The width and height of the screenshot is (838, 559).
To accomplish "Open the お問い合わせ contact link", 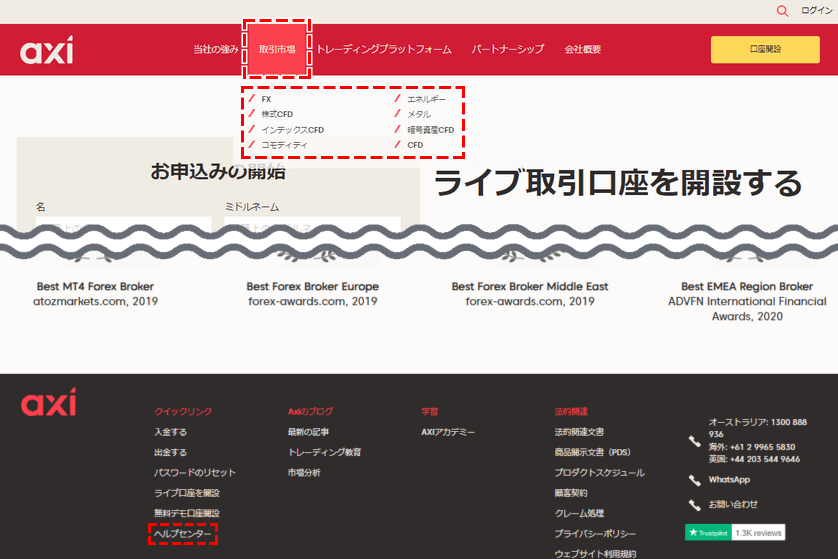I will coord(733,503).
